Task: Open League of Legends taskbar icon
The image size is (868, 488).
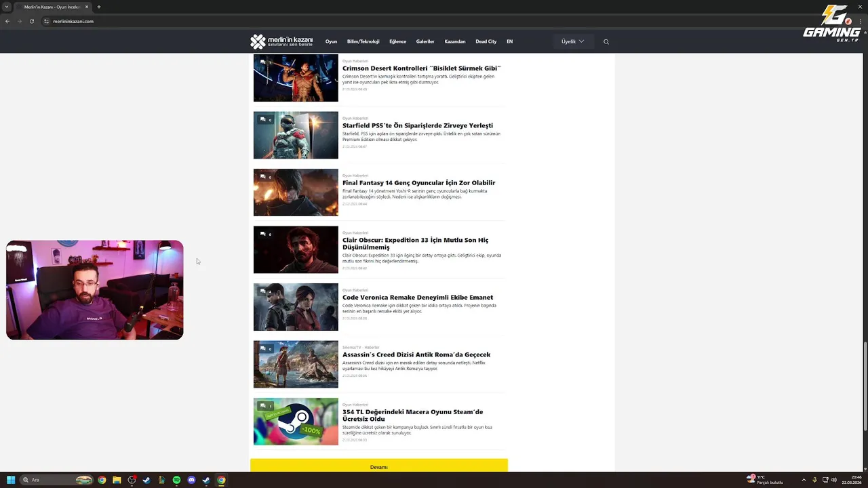Action: pos(161,480)
